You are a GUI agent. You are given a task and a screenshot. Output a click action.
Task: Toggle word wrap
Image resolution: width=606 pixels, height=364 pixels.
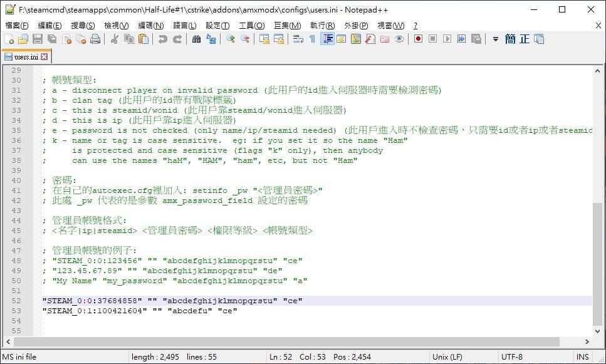(295, 38)
